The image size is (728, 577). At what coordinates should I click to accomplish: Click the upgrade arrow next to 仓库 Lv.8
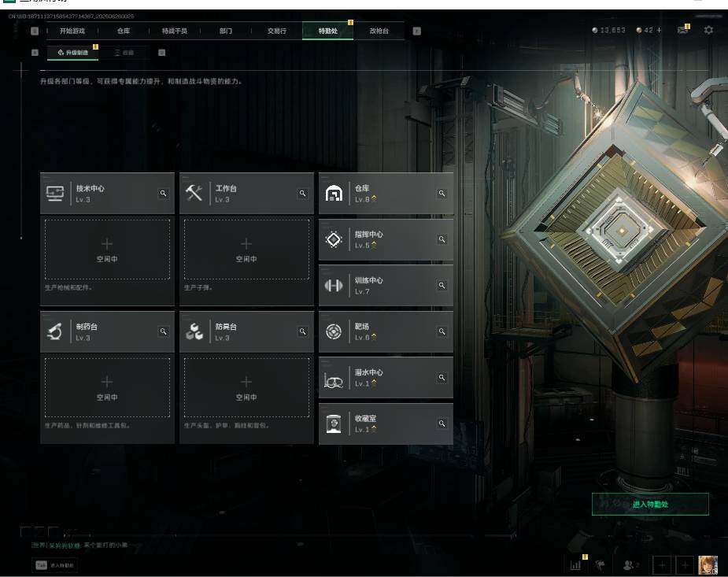pos(374,198)
